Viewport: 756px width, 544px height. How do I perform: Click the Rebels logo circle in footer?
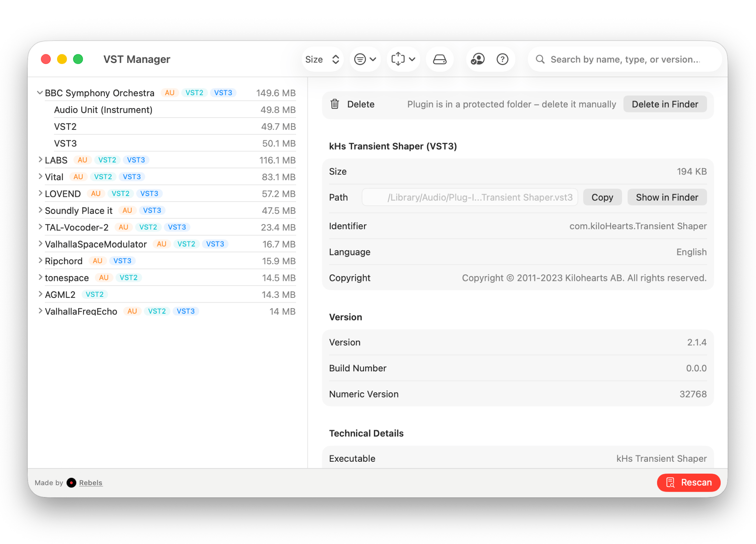point(71,482)
